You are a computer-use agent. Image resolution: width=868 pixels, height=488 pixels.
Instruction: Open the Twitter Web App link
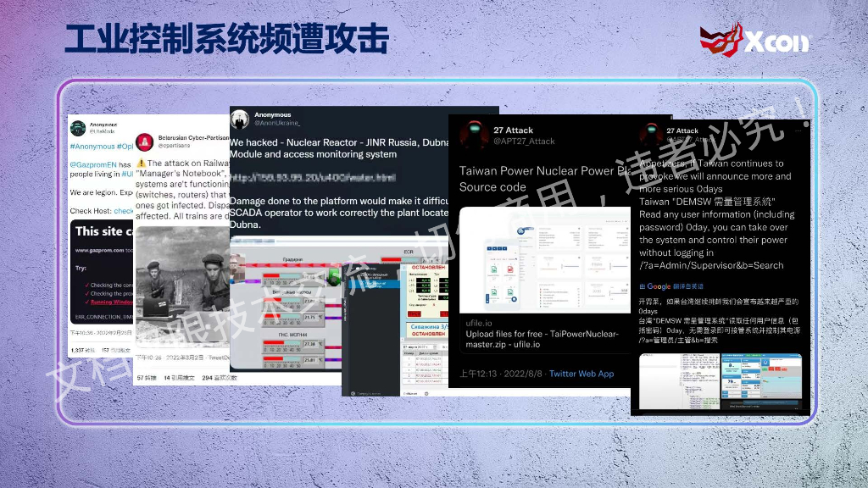(581, 374)
